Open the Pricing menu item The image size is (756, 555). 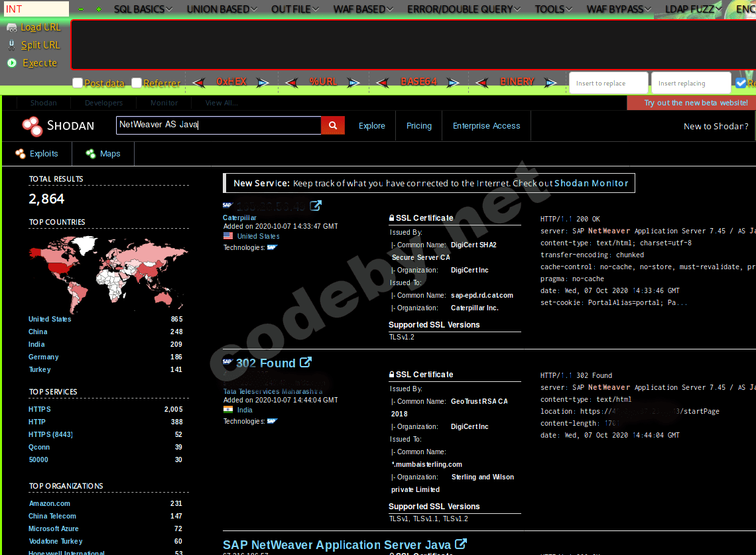click(x=419, y=126)
